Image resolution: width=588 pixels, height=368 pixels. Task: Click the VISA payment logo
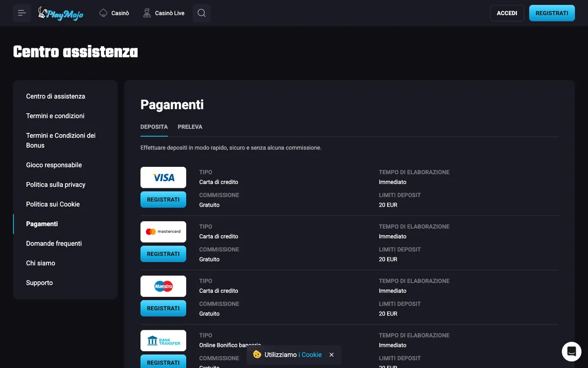click(163, 177)
